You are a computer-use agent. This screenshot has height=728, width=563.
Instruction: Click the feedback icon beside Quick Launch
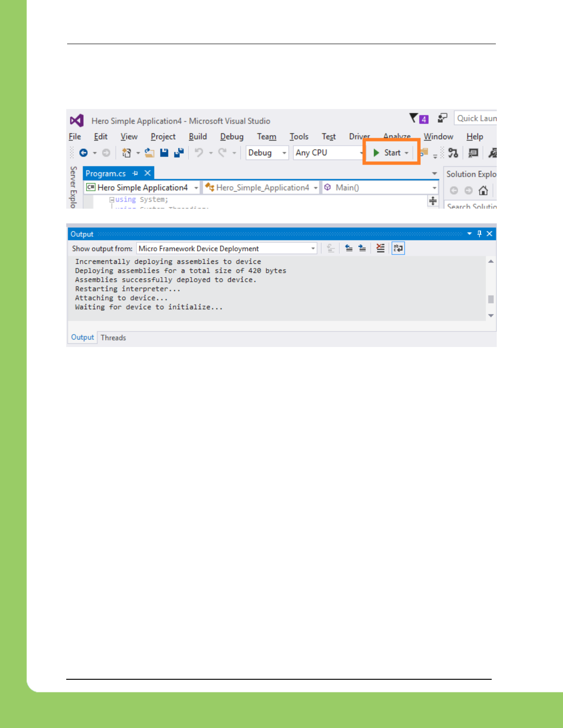pos(442,118)
